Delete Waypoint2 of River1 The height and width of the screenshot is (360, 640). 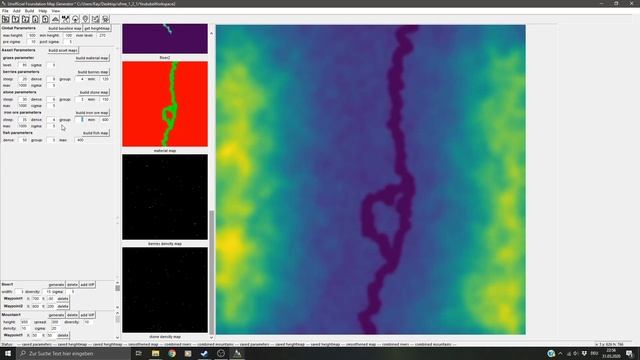62,306
